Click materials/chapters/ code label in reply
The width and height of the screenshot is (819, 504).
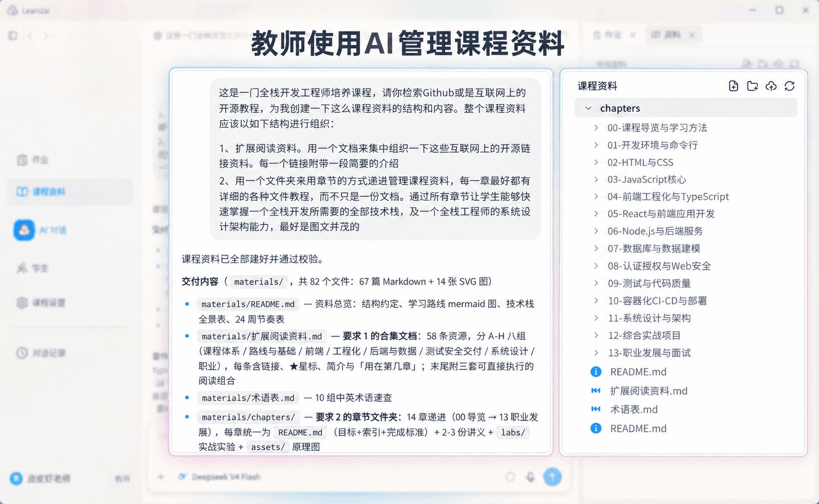(x=248, y=417)
